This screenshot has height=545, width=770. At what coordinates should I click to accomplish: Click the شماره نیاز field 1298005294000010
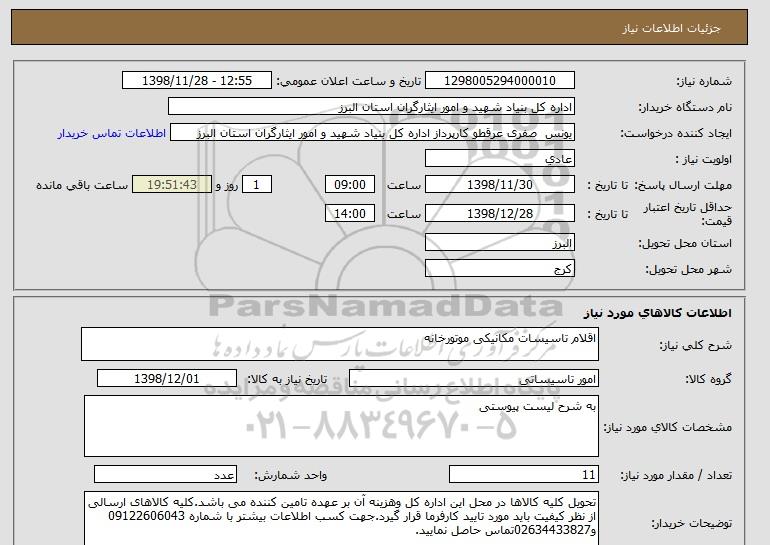click(x=500, y=81)
